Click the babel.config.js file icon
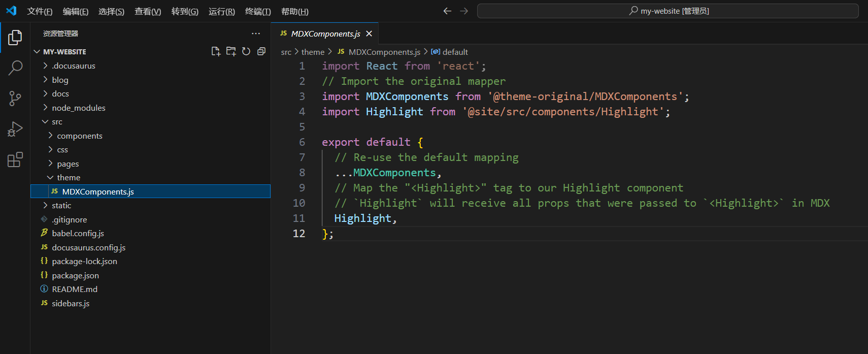Viewport: 868px width, 354px height. pos(44,233)
